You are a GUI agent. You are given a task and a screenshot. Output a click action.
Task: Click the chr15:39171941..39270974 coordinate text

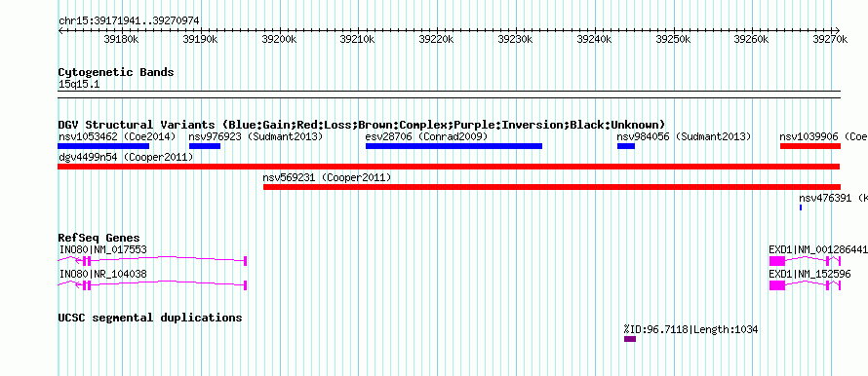coord(129,21)
